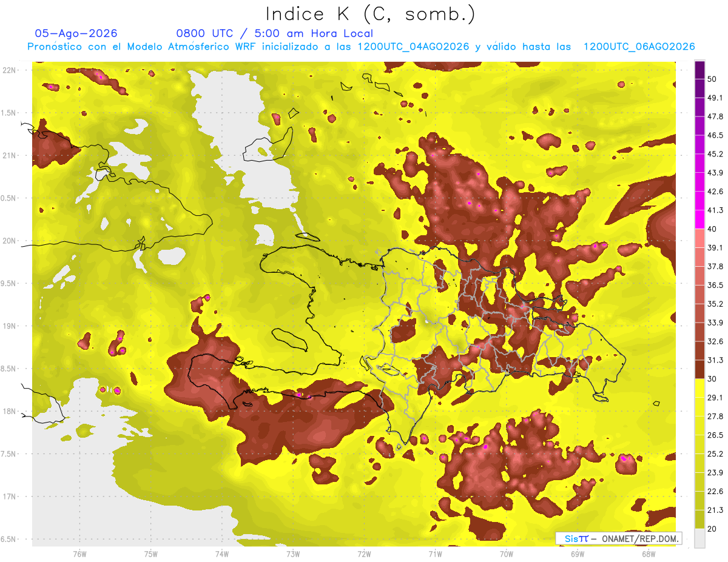Image resolution: width=728 pixels, height=562 pixels.
Task: Select the dark brown swatch between 30 and 31.3
Action: [x=699, y=369]
